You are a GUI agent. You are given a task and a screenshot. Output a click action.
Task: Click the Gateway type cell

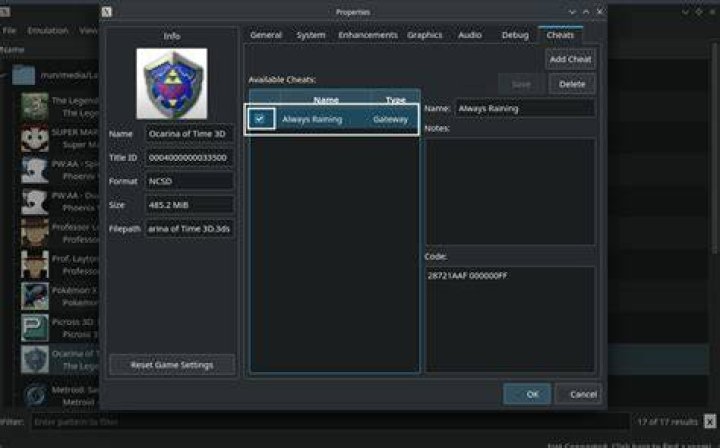pos(390,119)
